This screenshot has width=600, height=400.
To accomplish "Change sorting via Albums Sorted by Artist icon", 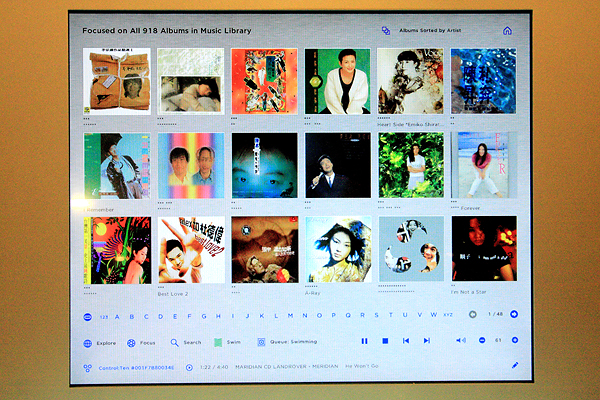I will (x=386, y=31).
